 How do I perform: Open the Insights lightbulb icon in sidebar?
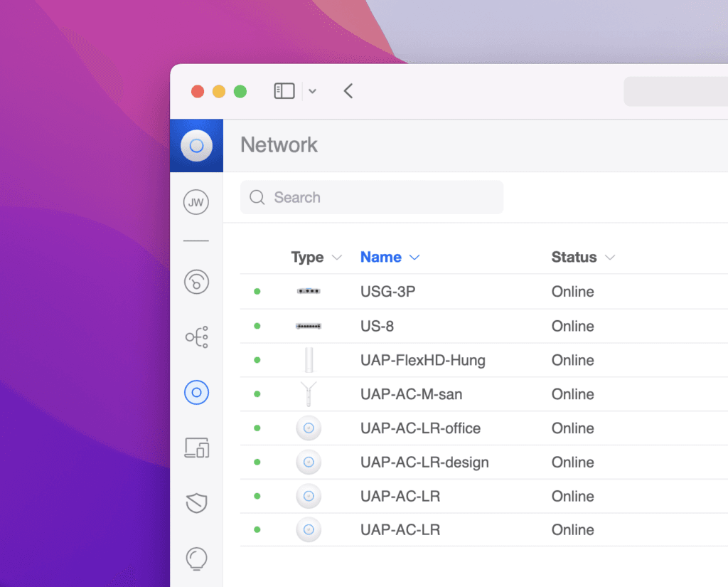click(x=196, y=559)
